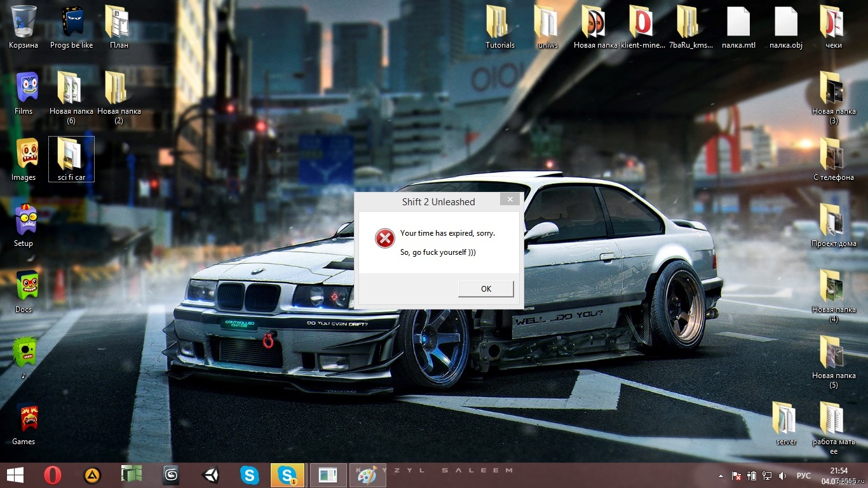The height and width of the screenshot is (488, 868).
Task: Open the Unity taskbar icon
Action: [210, 475]
